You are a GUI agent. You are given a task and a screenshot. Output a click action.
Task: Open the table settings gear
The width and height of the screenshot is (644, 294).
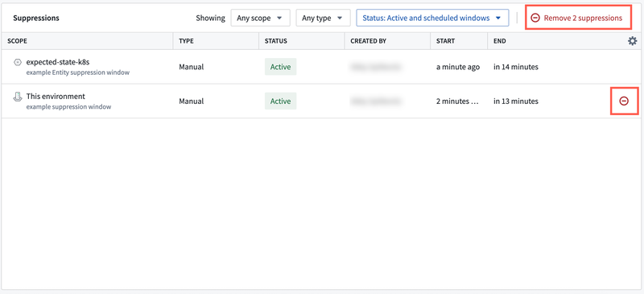point(633,41)
